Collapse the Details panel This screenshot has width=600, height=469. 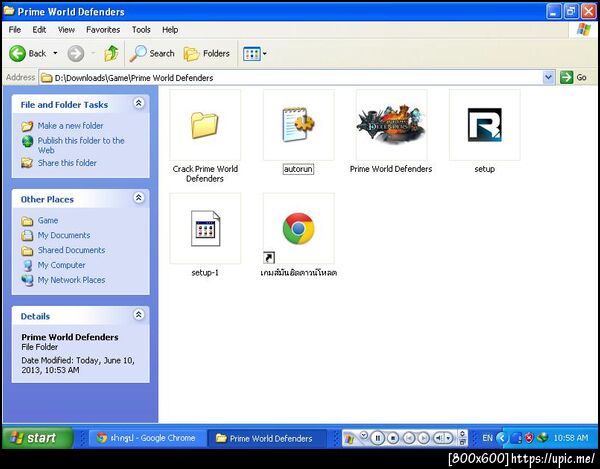139,315
